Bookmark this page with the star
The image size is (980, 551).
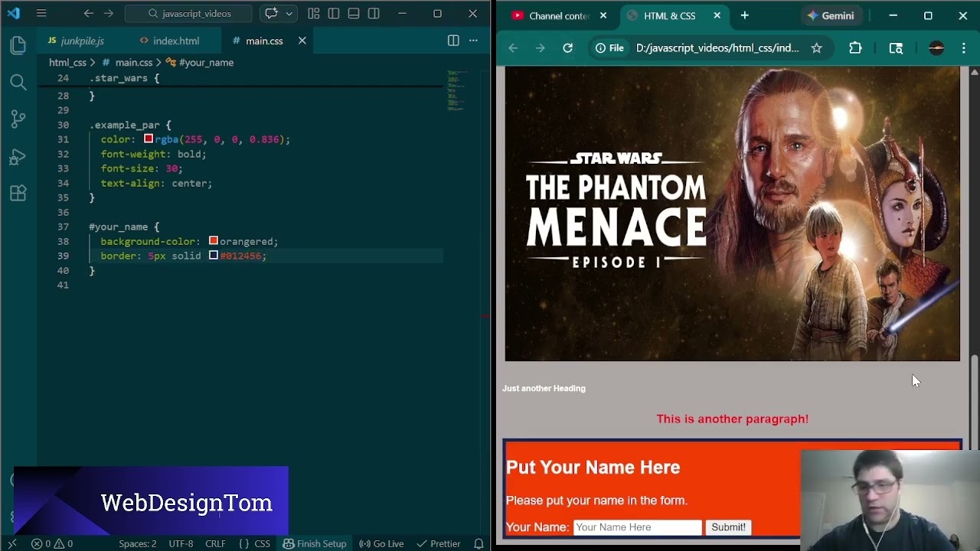(816, 48)
